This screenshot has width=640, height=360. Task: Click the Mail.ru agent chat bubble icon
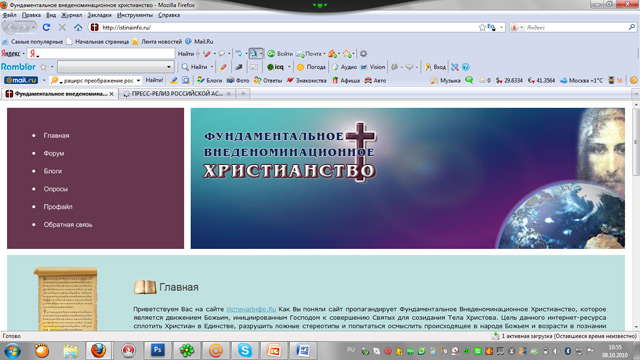469,80
